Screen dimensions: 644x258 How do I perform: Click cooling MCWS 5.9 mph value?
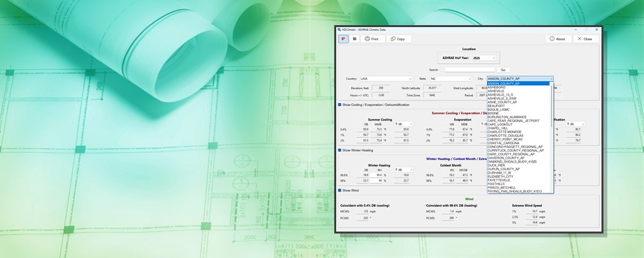363,212
